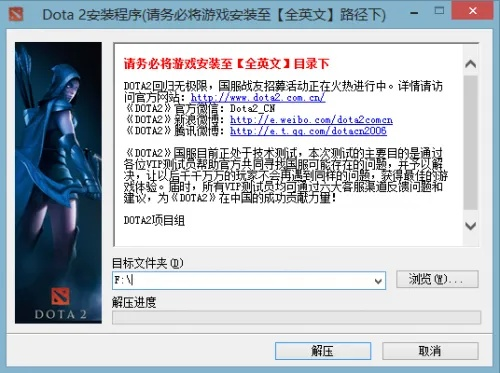Click the 取消 cancel button
The width and height of the screenshot is (500, 373).
pyautogui.click(x=430, y=351)
